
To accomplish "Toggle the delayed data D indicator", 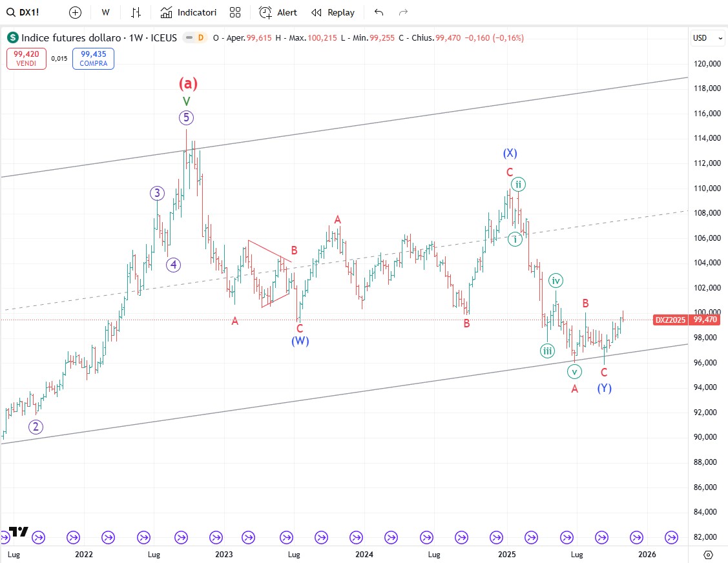I will [200, 38].
